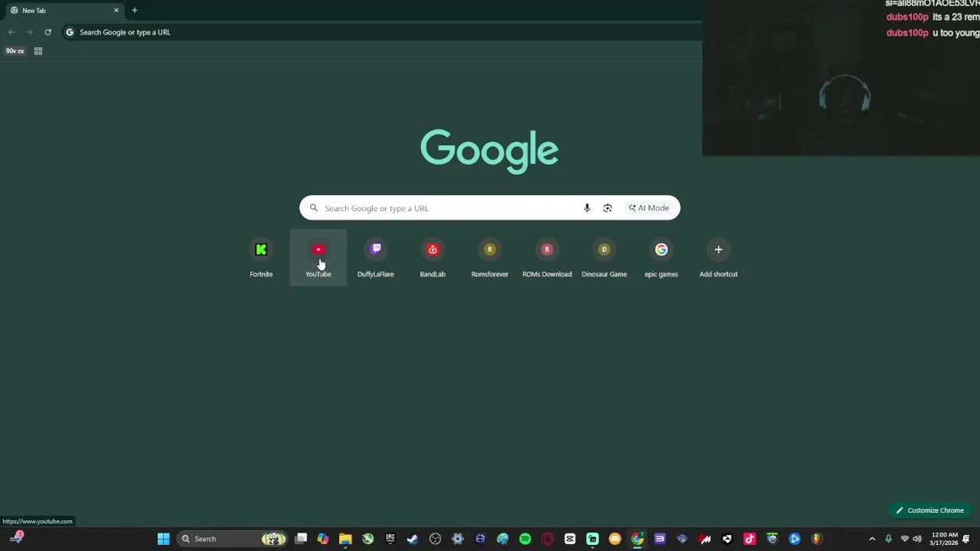Open the YouTube shortcut
The image size is (980, 551).
click(x=318, y=258)
